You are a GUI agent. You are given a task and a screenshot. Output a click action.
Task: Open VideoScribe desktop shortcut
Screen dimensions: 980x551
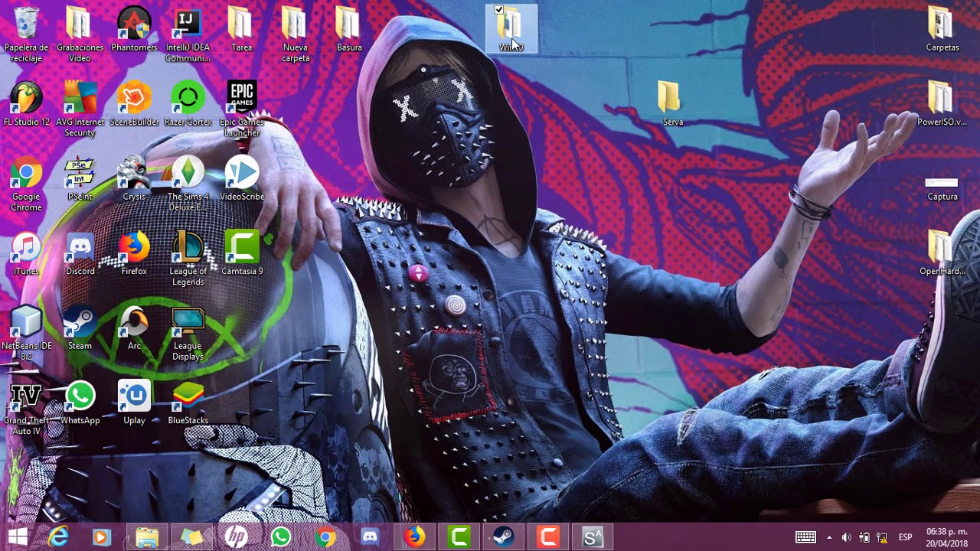(241, 179)
